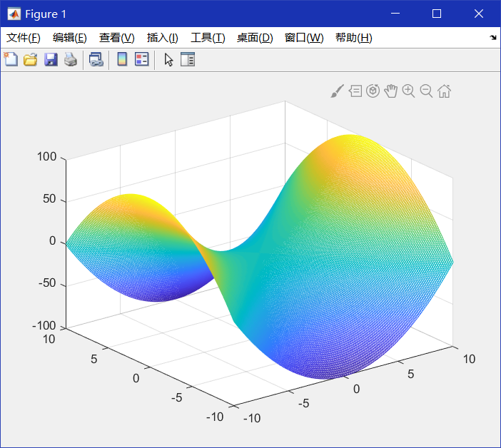This screenshot has width=501, height=448.
Task: Print the figure using the printer icon
Action: 71,59
